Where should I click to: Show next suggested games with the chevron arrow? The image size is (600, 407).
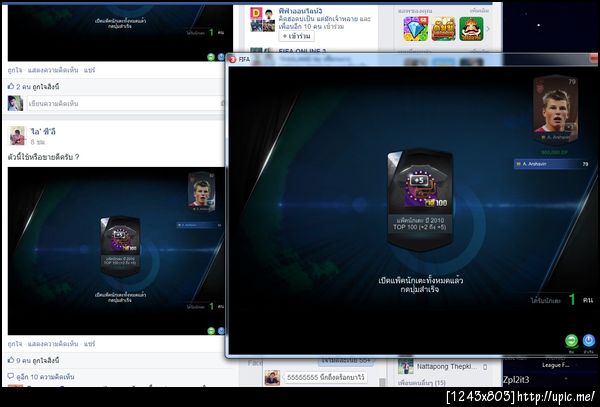point(488,29)
